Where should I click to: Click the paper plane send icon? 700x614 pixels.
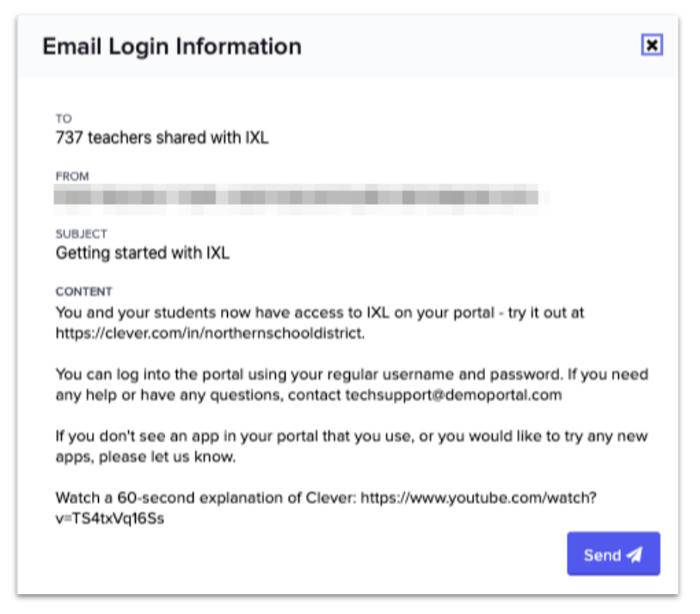tap(635, 555)
